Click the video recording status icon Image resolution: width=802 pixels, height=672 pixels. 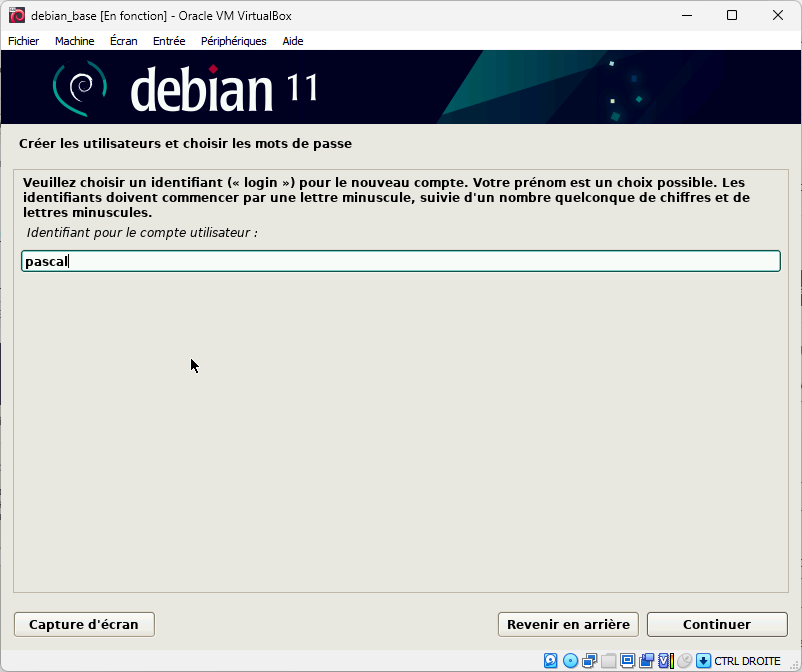point(647,661)
